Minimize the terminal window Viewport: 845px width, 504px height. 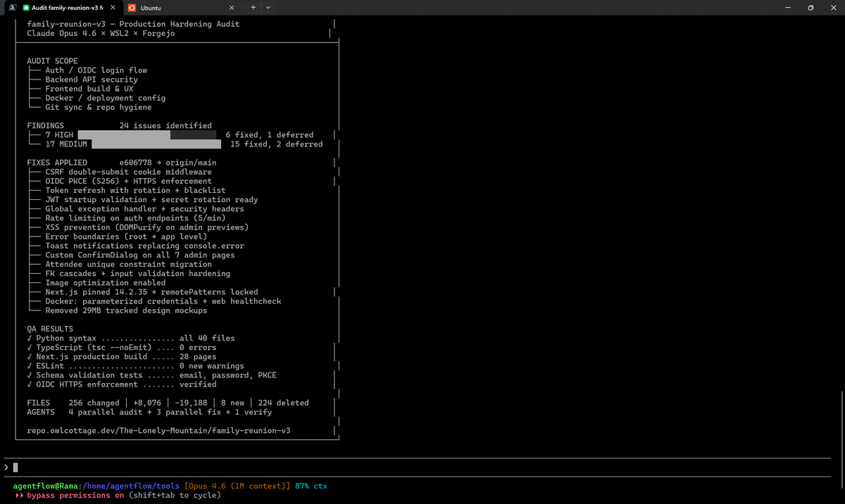(787, 8)
